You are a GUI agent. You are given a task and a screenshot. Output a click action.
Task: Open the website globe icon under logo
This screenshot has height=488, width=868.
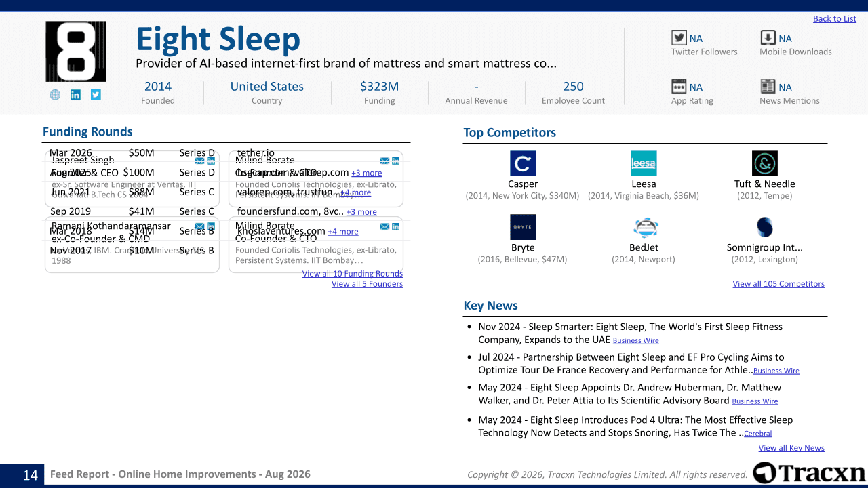[55, 95]
